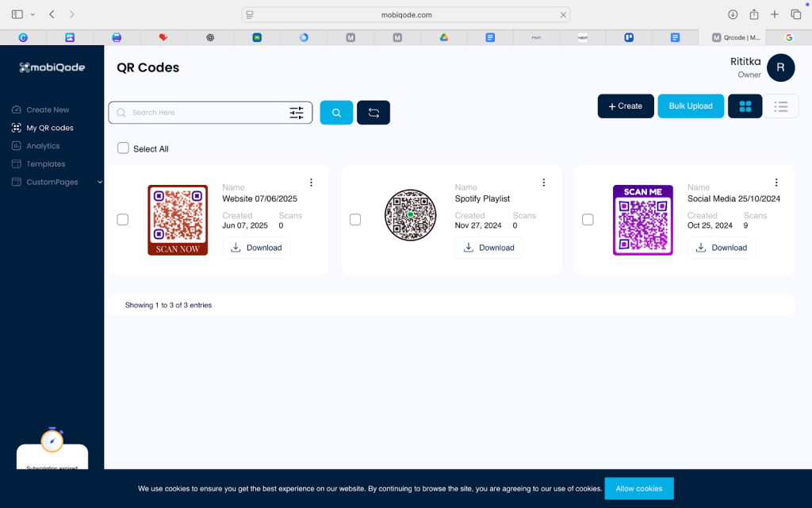Viewport: 812px width, 508px height.
Task: Open Analytics from the sidebar
Action: [x=43, y=146]
